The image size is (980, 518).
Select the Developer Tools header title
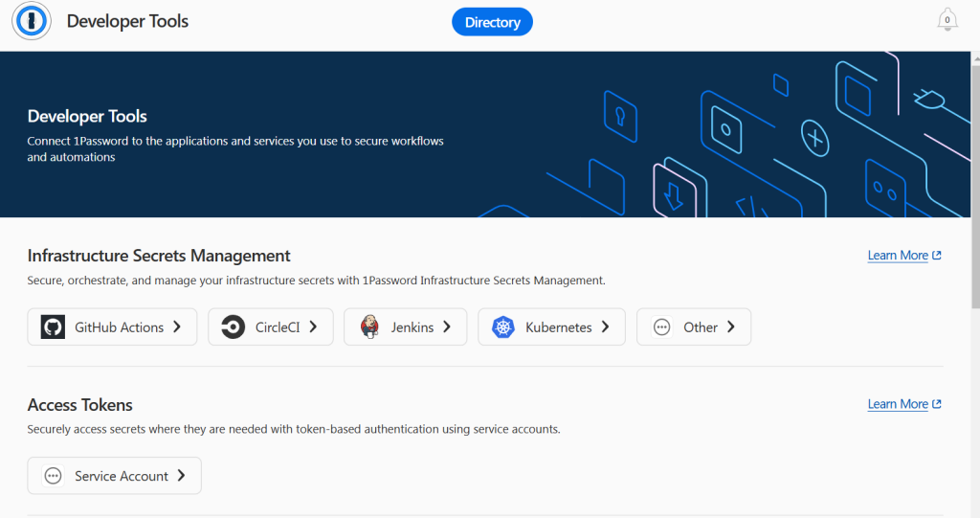point(127,21)
